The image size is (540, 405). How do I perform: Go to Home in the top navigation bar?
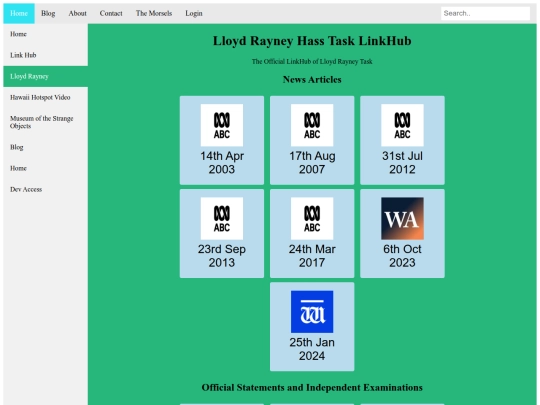click(19, 13)
